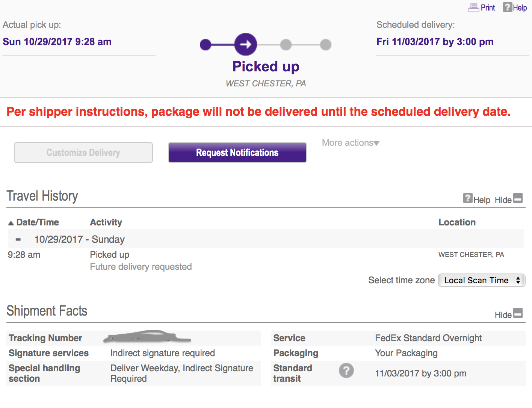532x408 pixels.
Task: Open the More actions dropdown
Action: pyautogui.click(x=351, y=143)
